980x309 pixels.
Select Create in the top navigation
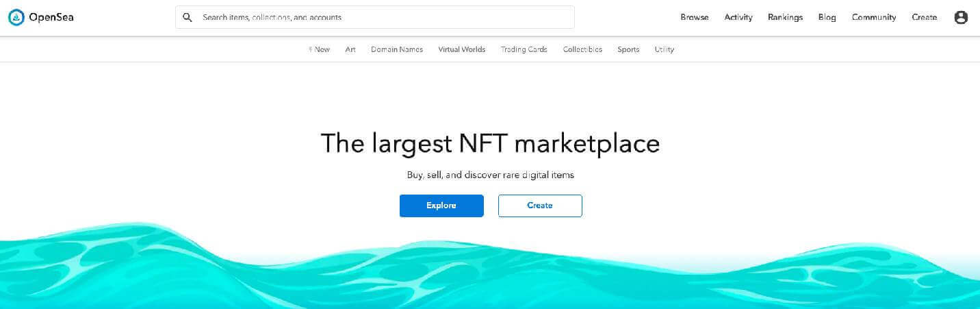coord(924,17)
